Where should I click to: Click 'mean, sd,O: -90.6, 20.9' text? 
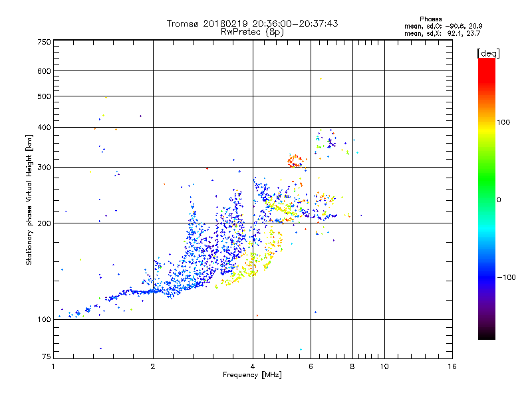click(x=443, y=26)
